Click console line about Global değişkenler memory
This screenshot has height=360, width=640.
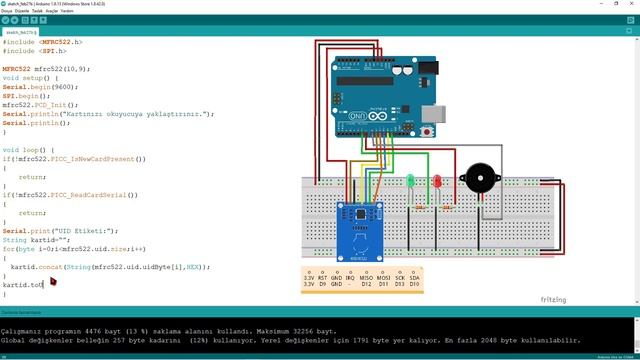[290, 340]
